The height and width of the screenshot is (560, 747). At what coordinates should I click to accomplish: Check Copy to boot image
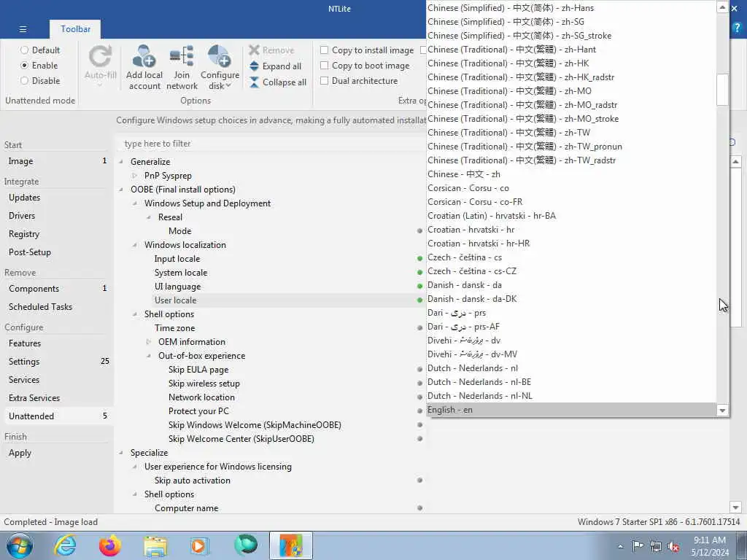tap(324, 65)
